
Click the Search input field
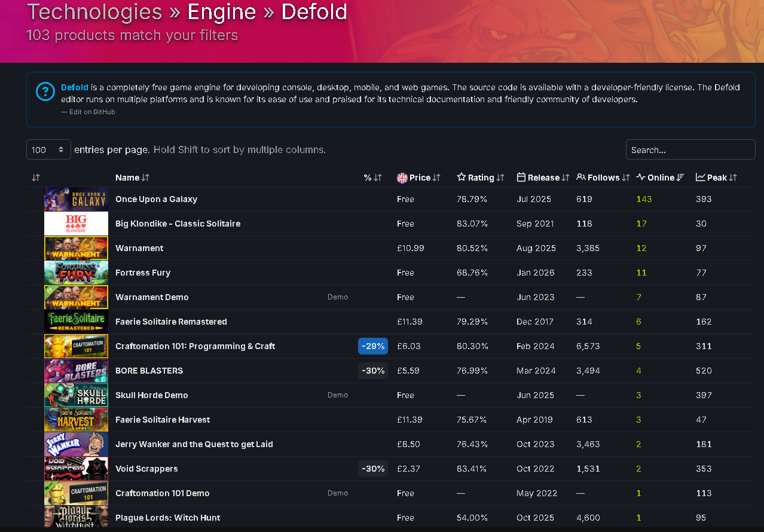point(690,149)
